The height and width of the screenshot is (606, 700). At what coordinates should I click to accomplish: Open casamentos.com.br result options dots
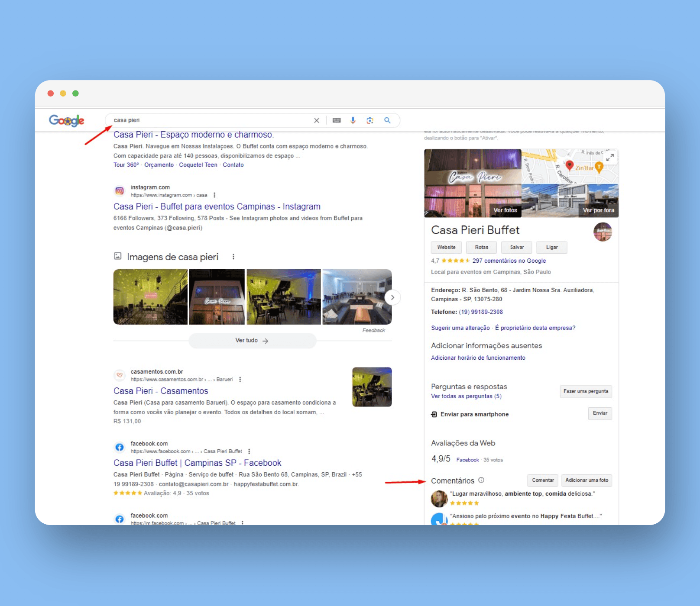pyautogui.click(x=240, y=380)
